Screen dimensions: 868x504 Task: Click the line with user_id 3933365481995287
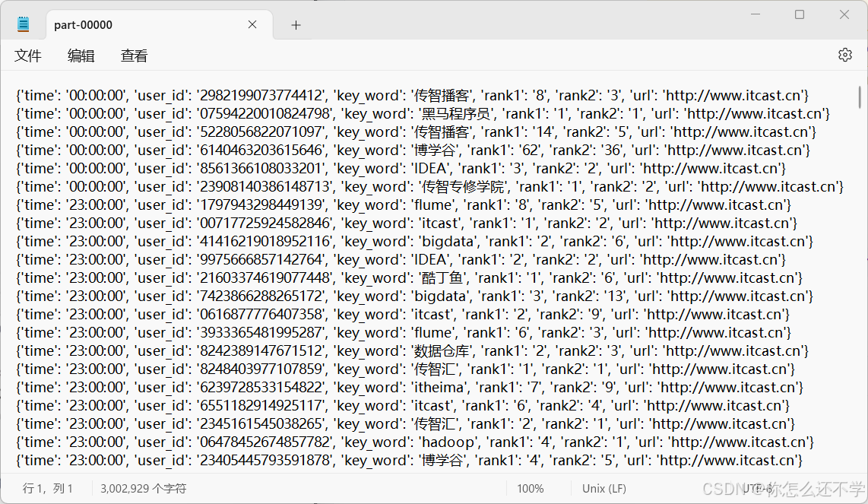point(404,333)
